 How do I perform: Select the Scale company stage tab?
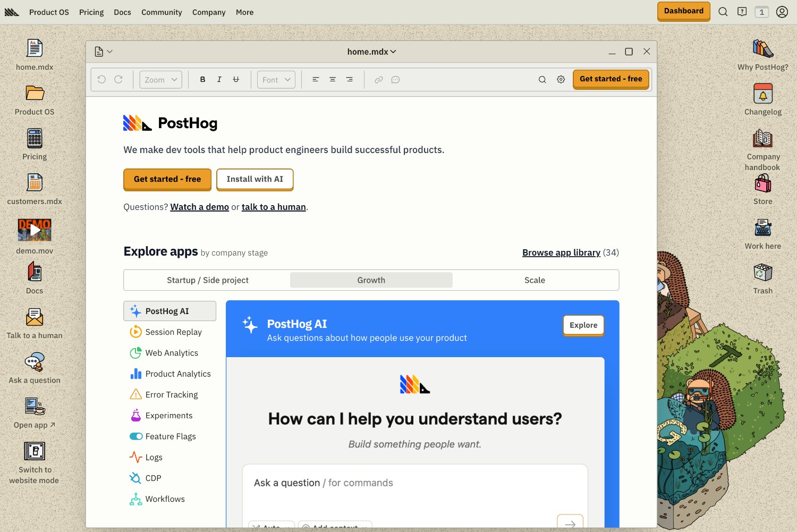[x=535, y=280]
